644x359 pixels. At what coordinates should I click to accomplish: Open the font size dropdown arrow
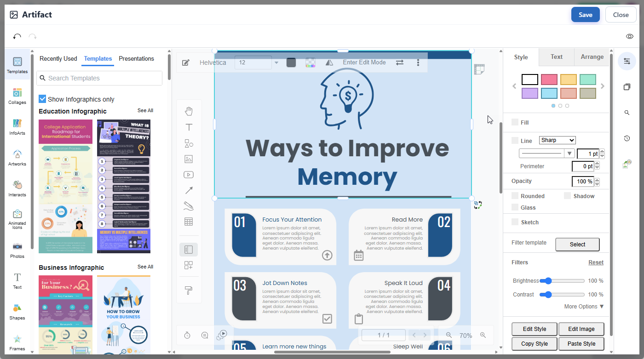point(276,63)
